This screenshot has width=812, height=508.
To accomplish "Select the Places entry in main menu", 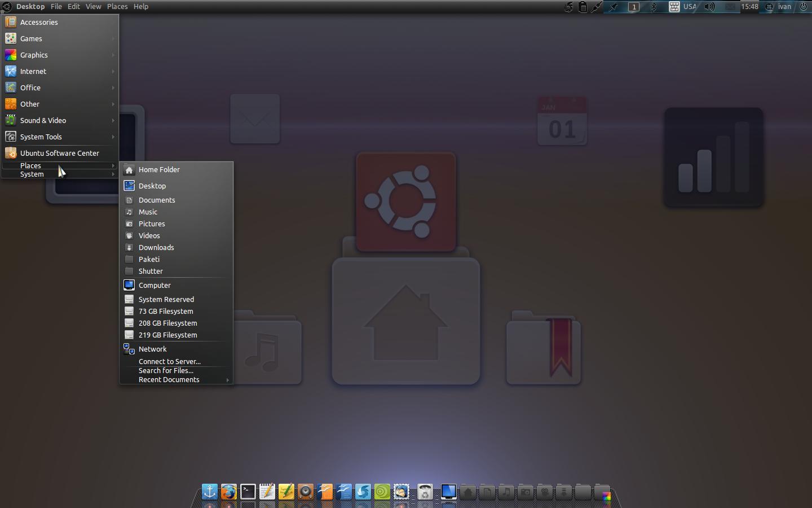I will [x=60, y=165].
